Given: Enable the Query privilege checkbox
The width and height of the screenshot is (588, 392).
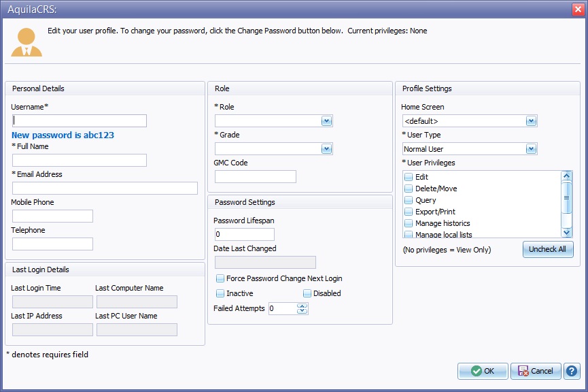Looking at the screenshot, I should pos(409,200).
